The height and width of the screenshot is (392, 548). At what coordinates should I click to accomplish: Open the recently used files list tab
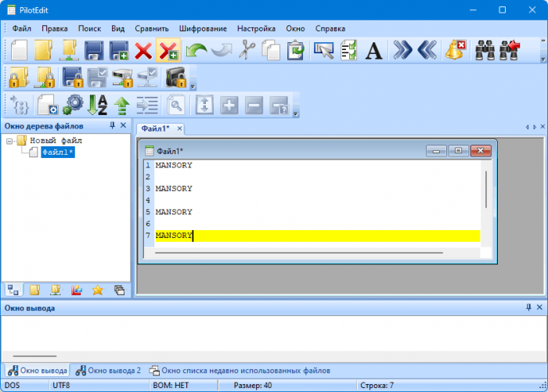click(240, 370)
